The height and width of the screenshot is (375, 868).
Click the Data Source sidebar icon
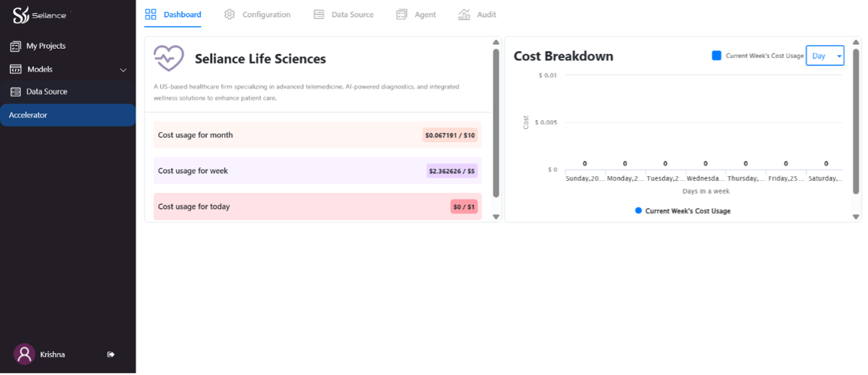15,92
